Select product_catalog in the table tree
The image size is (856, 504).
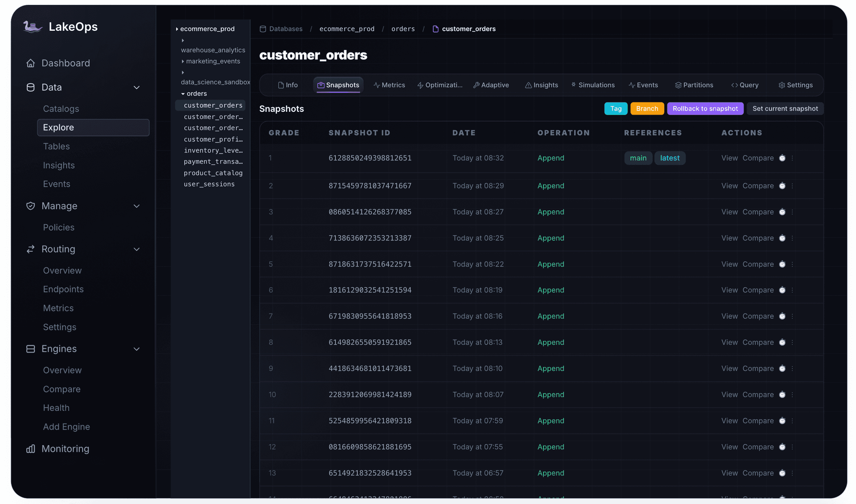[x=213, y=173]
